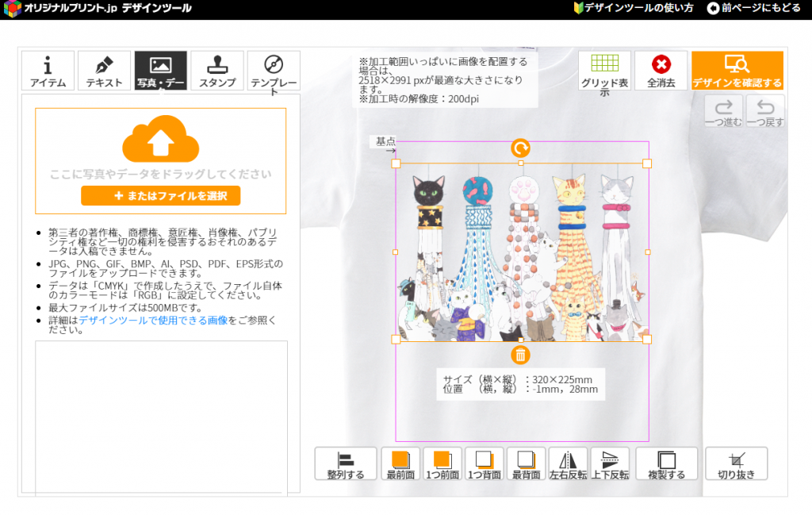812x515 pixels.
Task: Click the left-middle resize handle of image
Action: coord(395,252)
